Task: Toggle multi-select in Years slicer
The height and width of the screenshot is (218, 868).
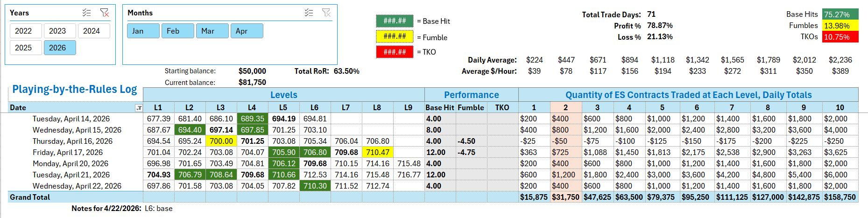Action: tap(87, 13)
